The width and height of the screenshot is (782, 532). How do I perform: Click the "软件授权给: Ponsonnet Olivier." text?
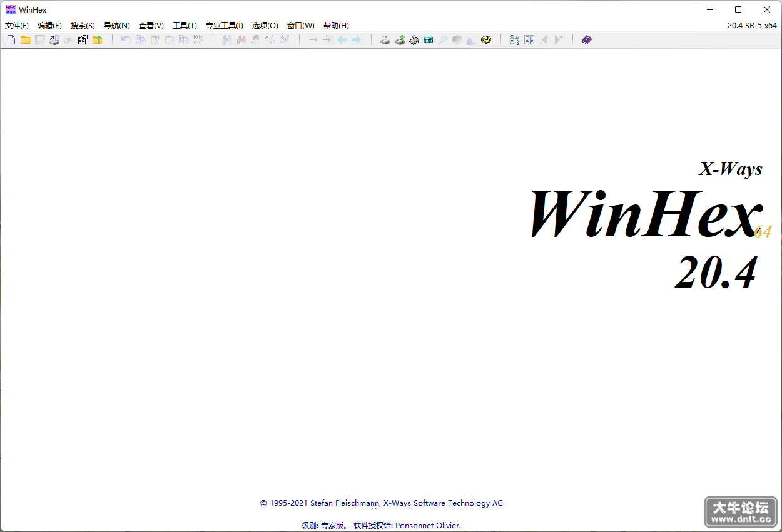(407, 526)
